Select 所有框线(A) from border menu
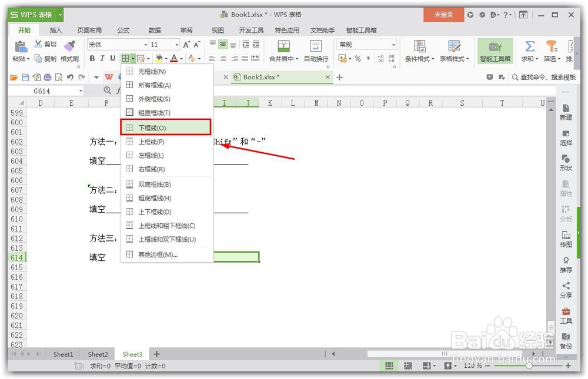 [167, 85]
